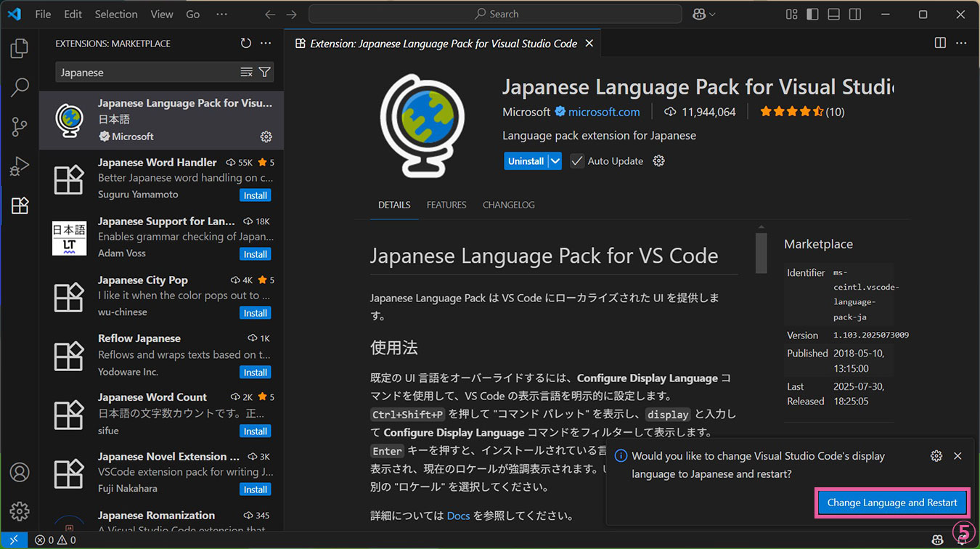Image resolution: width=980 pixels, height=549 pixels.
Task: Open the View menu
Action: click(162, 14)
